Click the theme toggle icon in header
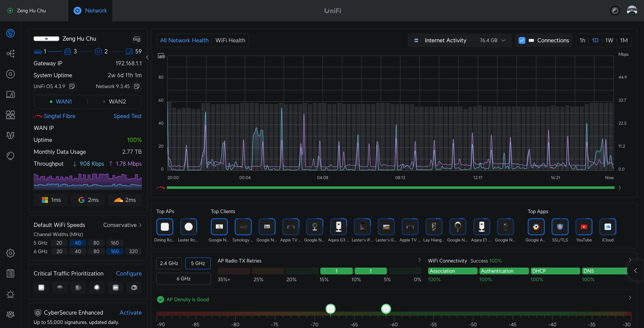 615,10
